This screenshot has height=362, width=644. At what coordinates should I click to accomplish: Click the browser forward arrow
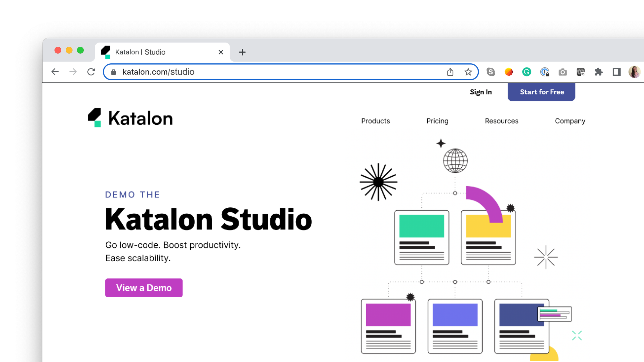click(73, 72)
